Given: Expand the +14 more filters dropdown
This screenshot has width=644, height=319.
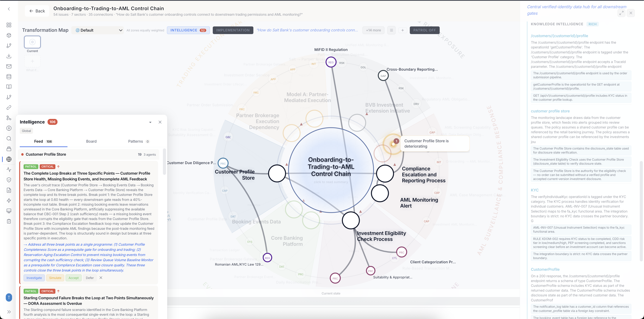Looking at the screenshot, I should click(373, 30).
